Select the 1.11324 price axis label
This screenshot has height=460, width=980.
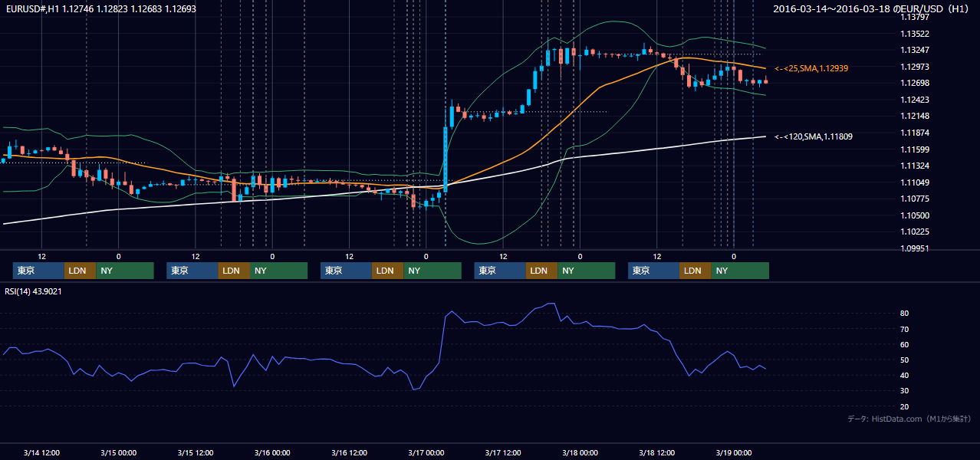[915, 166]
